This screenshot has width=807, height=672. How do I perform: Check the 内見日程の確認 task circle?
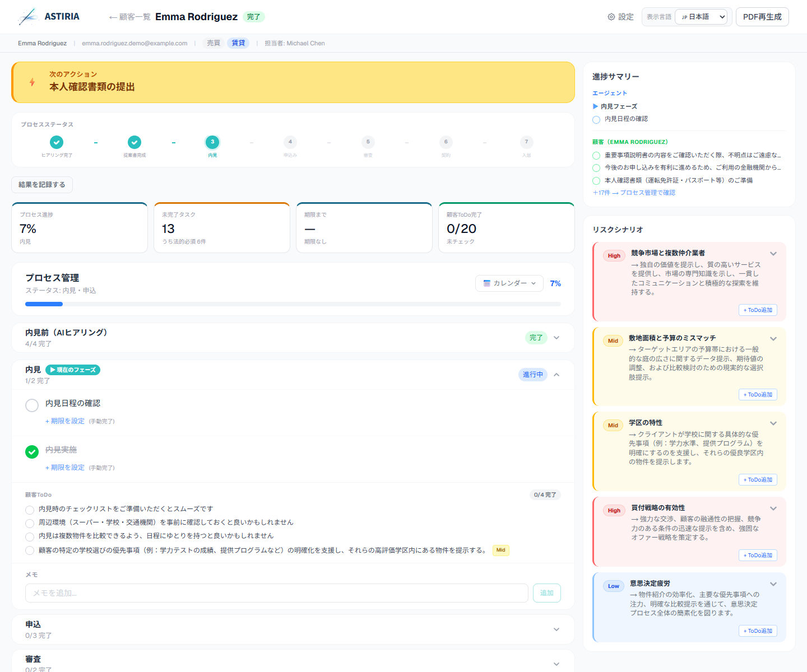(x=32, y=405)
